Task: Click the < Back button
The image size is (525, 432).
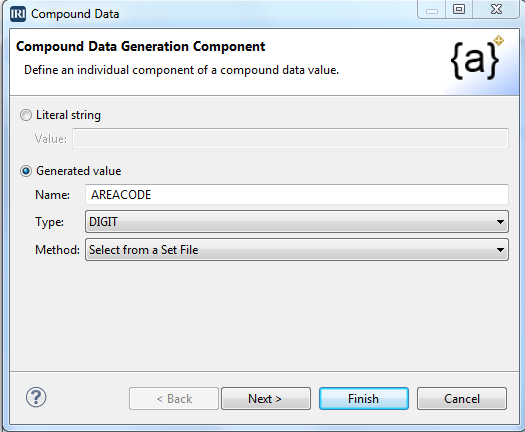Action: 174,399
